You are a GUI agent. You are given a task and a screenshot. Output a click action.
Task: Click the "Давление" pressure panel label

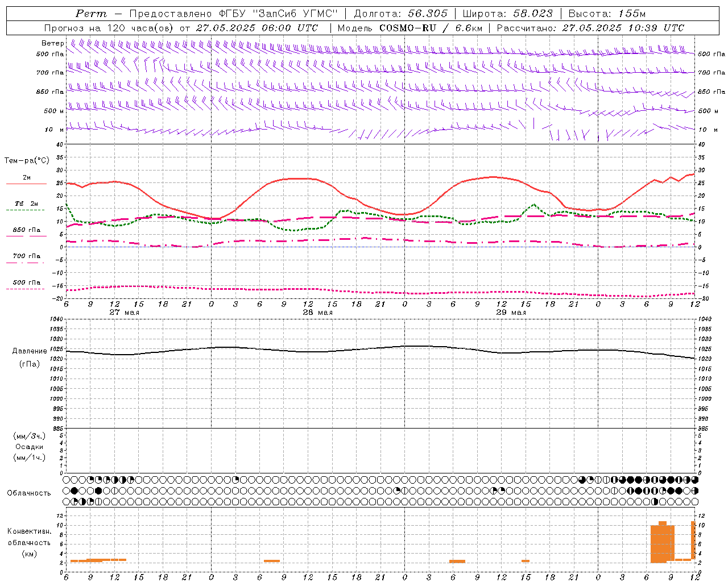[30, 351]
